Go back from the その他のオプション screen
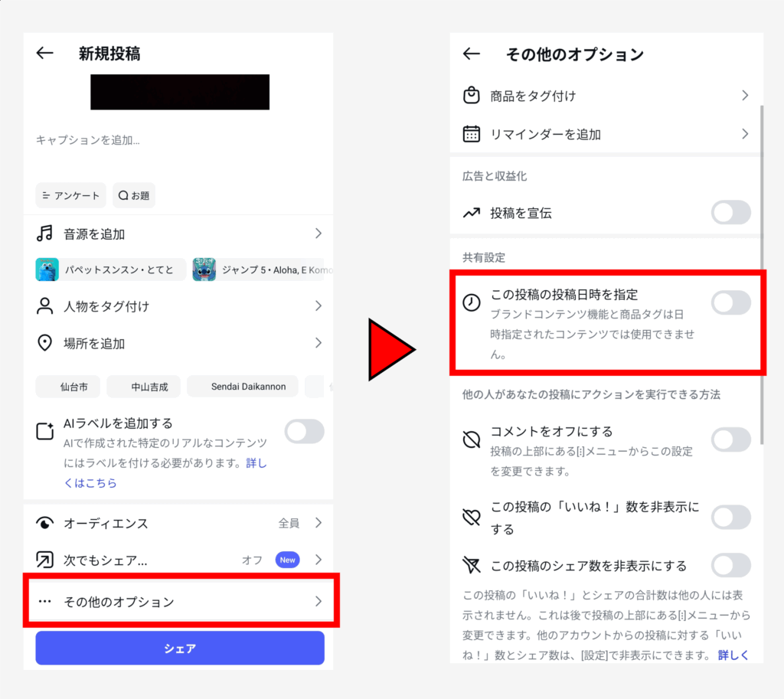 tap(471, 54)
